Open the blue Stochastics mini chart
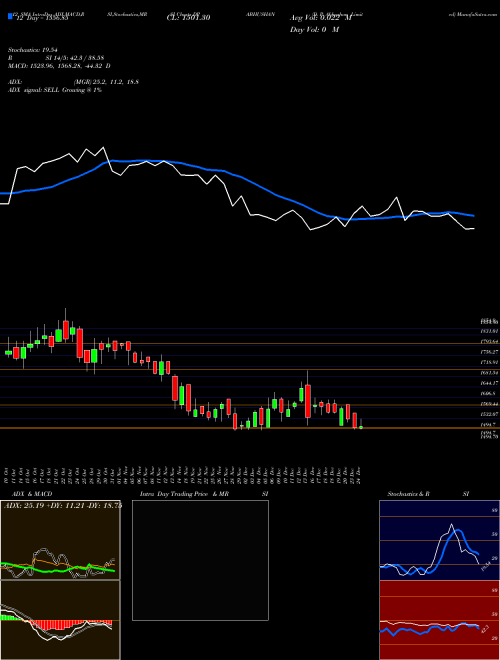The height and width of the screenshot is (660, 500). click(x=439, y=540)
